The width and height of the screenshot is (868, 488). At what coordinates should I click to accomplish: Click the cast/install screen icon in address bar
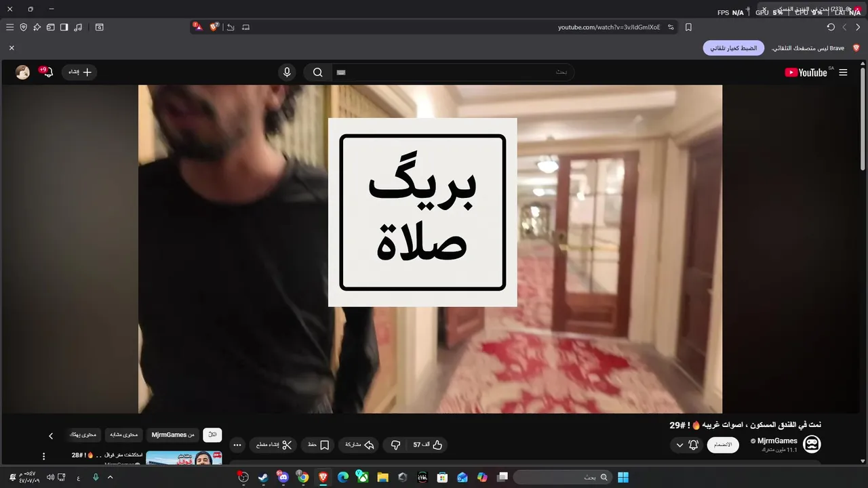click(x=245, y=27)
